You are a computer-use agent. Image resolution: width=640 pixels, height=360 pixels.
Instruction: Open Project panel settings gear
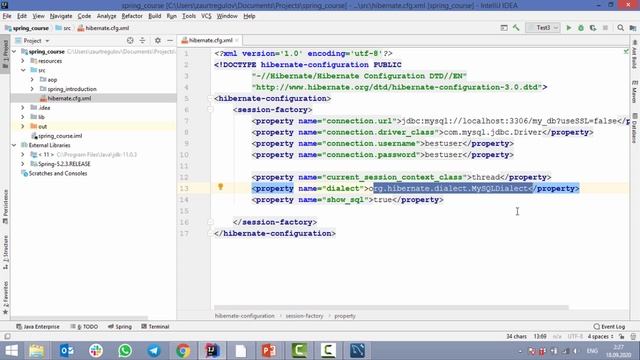coord(158,40)
